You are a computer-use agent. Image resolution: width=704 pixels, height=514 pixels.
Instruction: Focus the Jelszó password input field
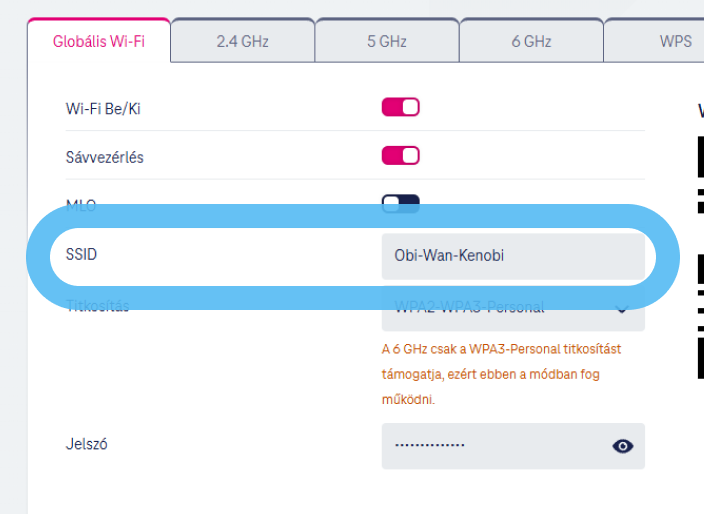click(495, 446)
